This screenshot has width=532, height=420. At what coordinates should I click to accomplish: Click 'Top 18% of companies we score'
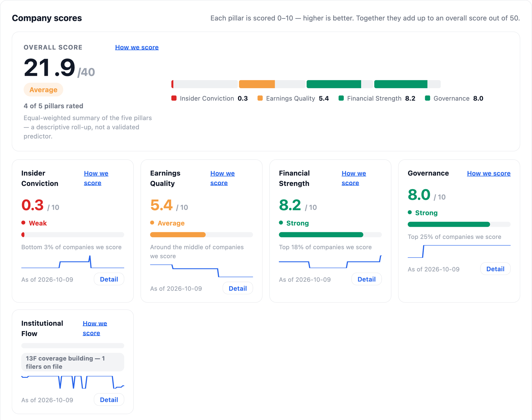325,247
